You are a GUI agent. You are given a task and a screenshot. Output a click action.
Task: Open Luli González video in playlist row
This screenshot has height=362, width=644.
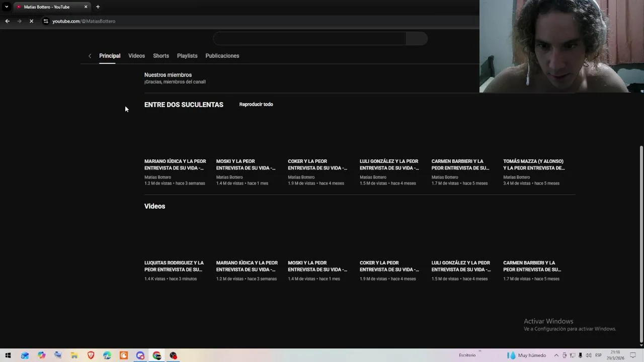pyautogui.click(x=389, y=165)
